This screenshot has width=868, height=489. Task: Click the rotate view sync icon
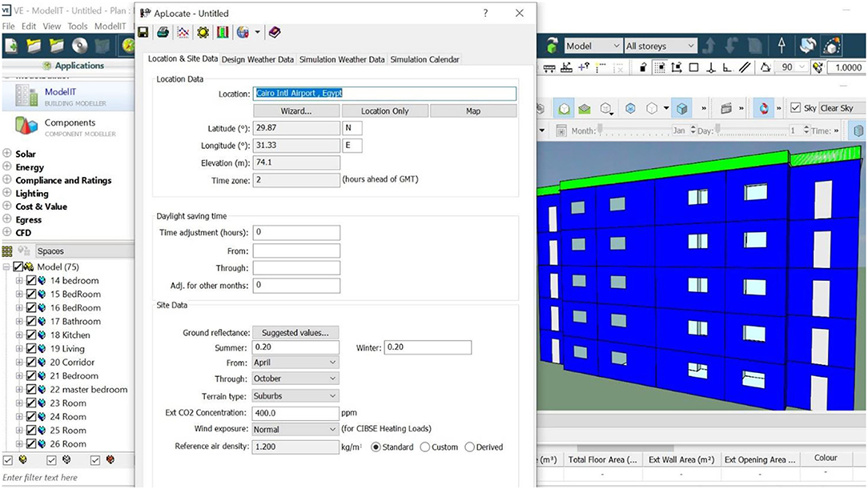pos(808,46)
